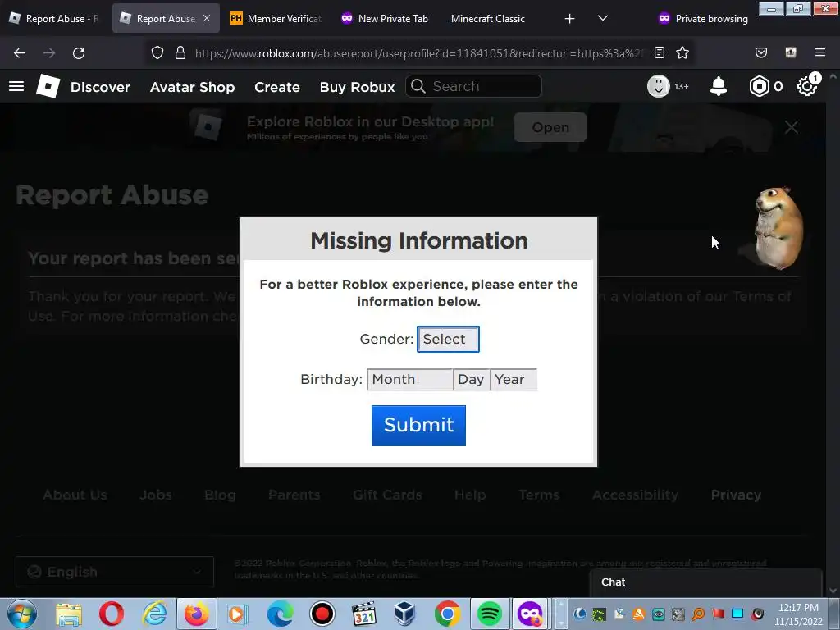Open Media Player Classic from the taskbar
This screenshot has height=630, width=840.
click(363, 614)
